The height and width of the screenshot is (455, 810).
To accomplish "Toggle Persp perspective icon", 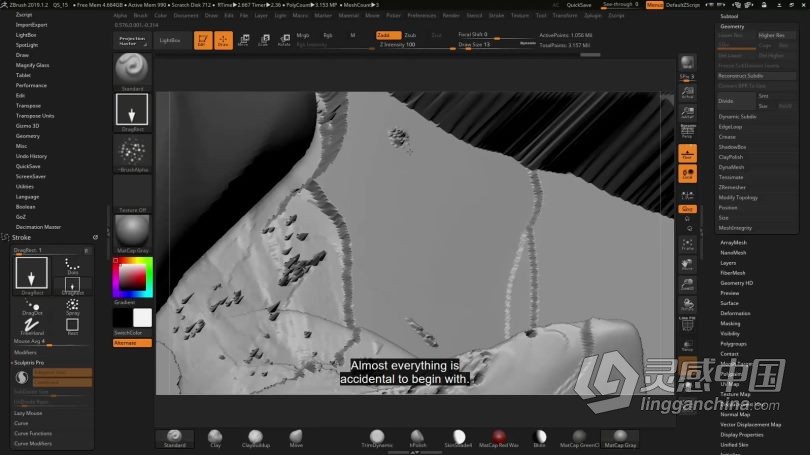I will tap(687, 132).
